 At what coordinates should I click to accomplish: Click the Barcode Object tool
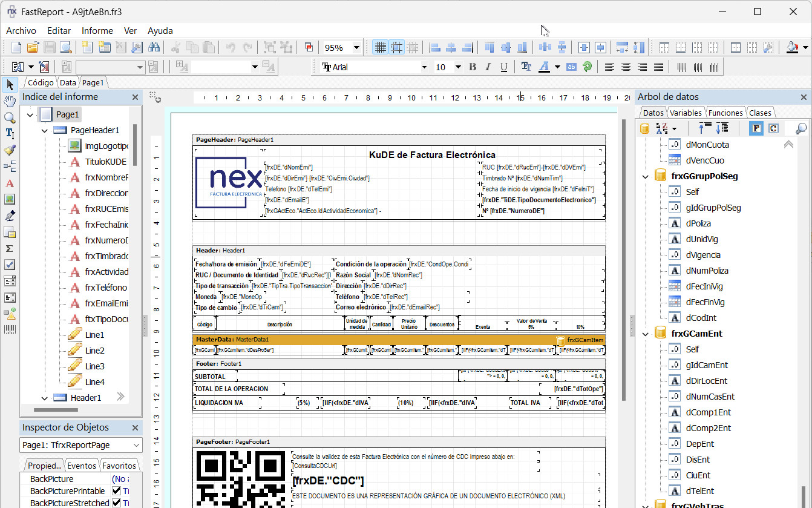click(10, 330)
